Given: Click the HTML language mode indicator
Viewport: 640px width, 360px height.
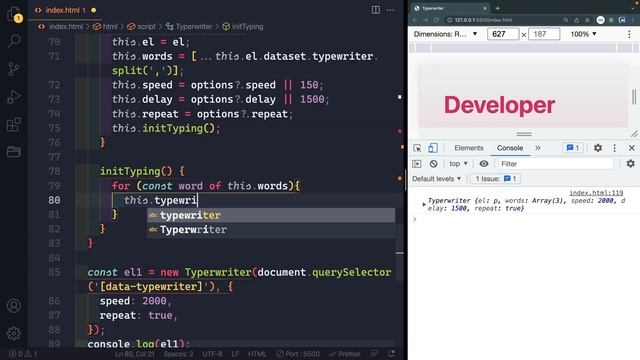Looking at the screenshot, I should (x=257, y=354).
